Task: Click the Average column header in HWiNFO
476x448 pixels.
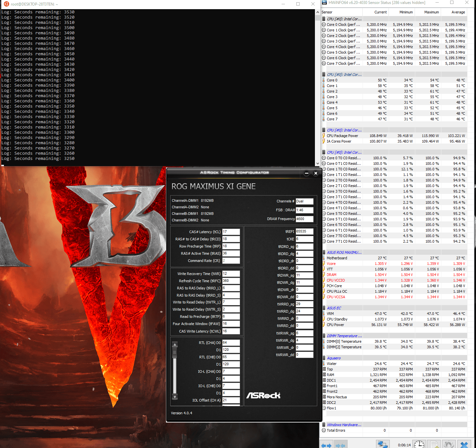Action: click(x=454, y=12)
